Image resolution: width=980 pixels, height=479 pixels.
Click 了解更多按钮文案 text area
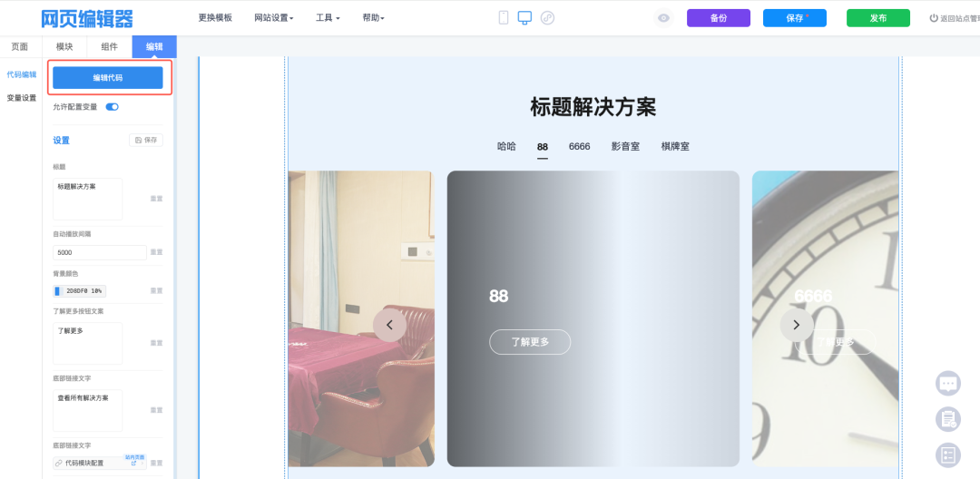(87, 344)
